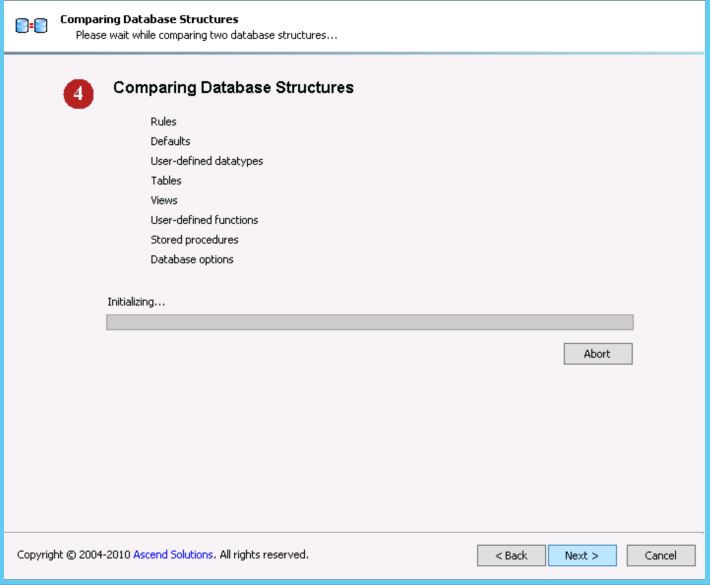710x585 pixels.
Task: Select the Rules item in list
Action: [163, 122]
